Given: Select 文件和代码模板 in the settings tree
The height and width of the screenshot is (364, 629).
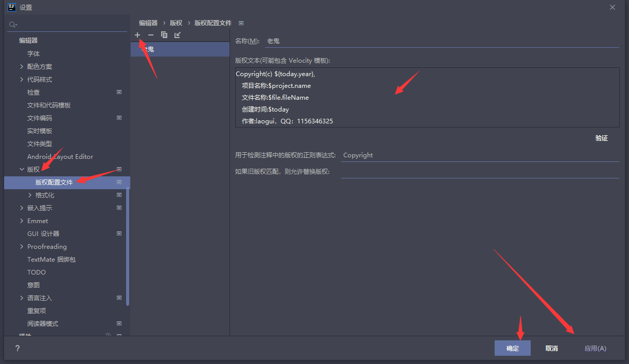Looking at the screenshot, I should (x=49, y=105).
